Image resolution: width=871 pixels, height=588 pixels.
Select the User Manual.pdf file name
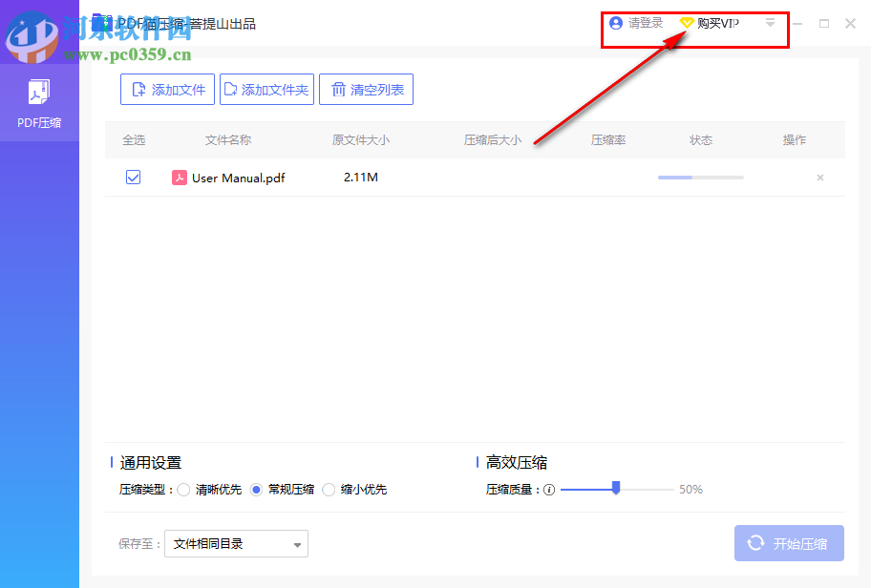click(x=239, y=178)
